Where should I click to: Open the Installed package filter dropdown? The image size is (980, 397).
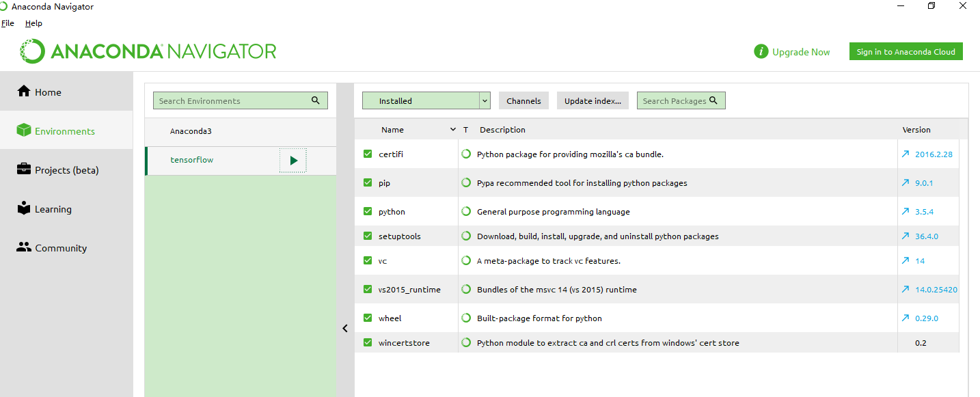click(x=485, y=100)
